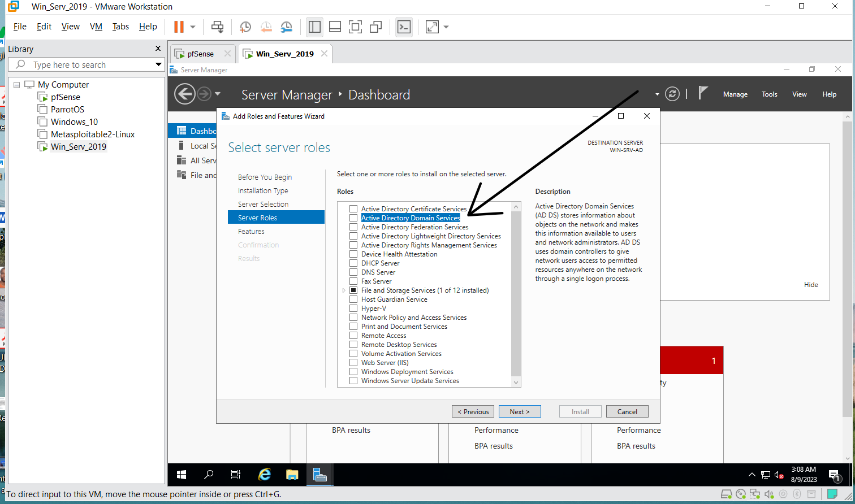Open the VM menu
855x504 pixels.
click(x=96, y=27)
